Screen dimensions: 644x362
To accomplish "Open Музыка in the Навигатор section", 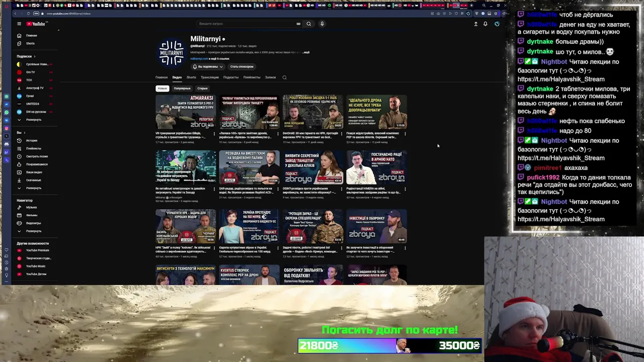I will [x=31, y=207].
